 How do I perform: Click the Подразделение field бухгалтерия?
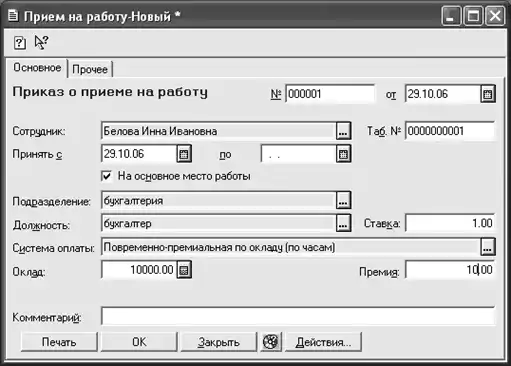pyautogui.click(x=218, y=200)
